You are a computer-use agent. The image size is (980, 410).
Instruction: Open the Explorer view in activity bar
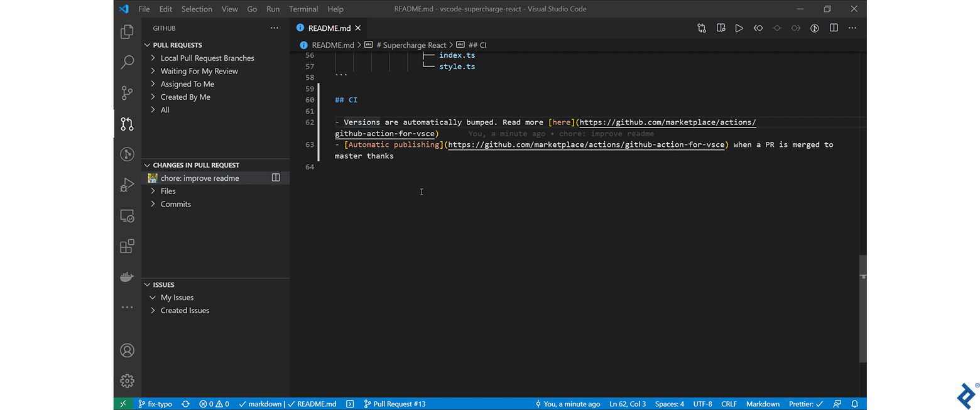127,31
